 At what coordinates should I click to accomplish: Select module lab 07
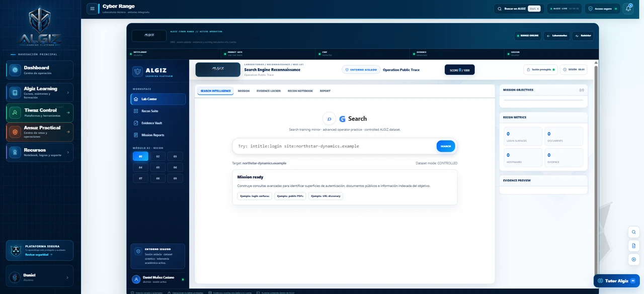tap(141, 178)
